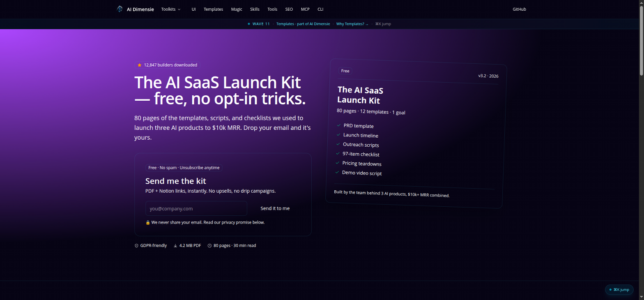Click the 'v3.2 · 2026' version text
The image size is (644, 300).
pos(488,76)
